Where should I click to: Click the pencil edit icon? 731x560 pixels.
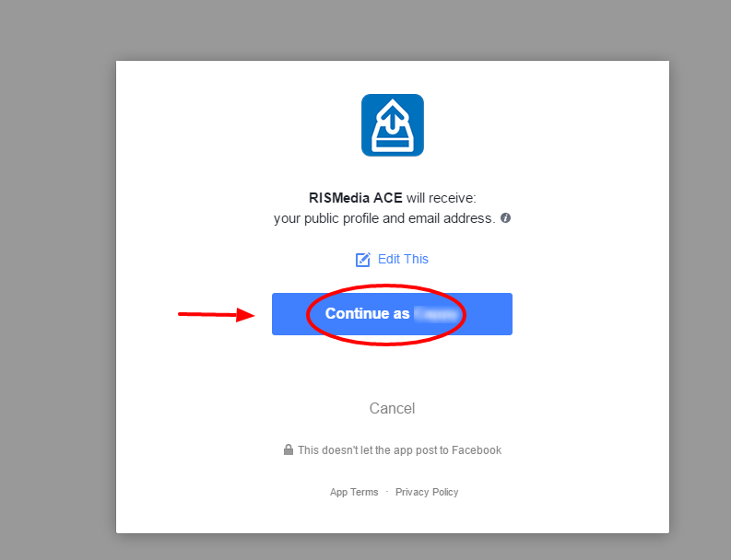pyautogui.click(x=362, y=260)
